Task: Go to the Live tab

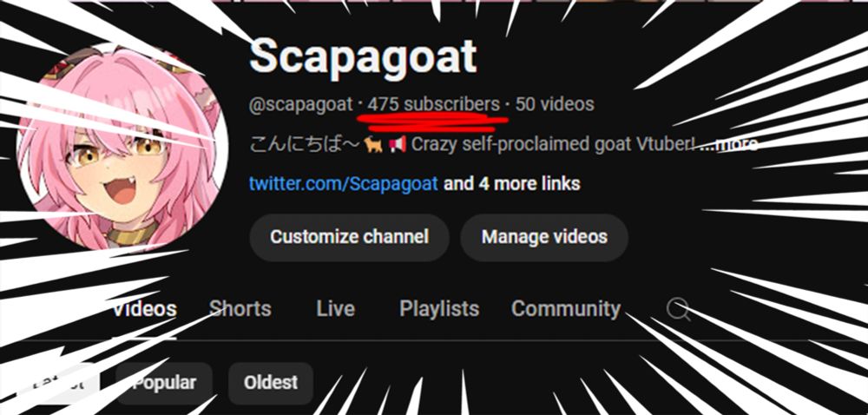Action: coord(335,309)
